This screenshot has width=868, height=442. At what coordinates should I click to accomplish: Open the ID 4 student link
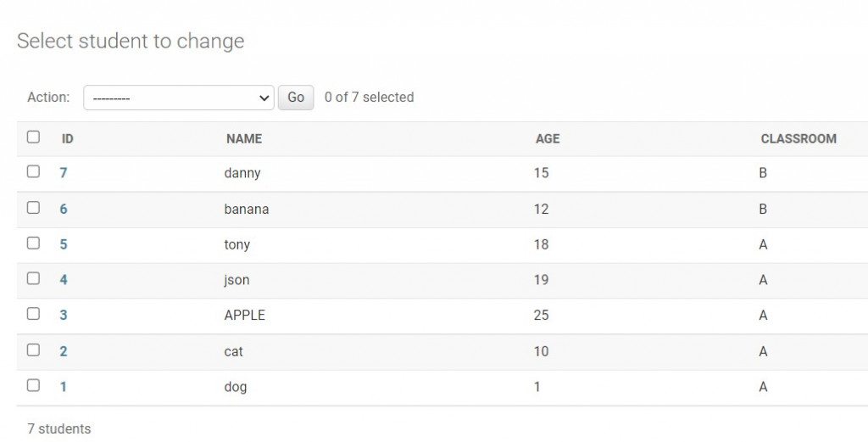coord(64,280)
